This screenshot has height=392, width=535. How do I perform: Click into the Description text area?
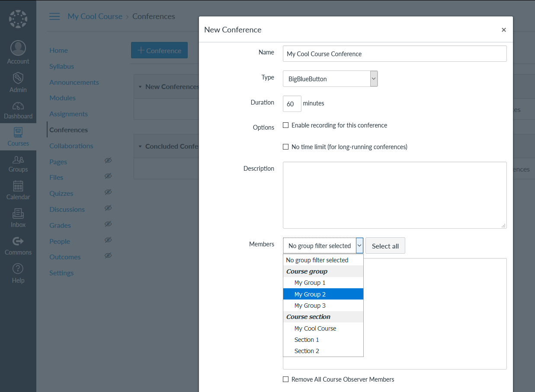[x=395, y=195]
